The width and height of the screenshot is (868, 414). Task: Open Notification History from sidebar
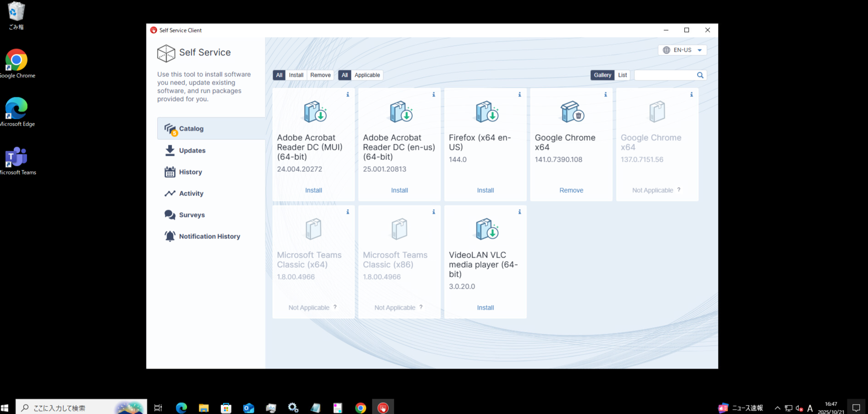[209, 236]
